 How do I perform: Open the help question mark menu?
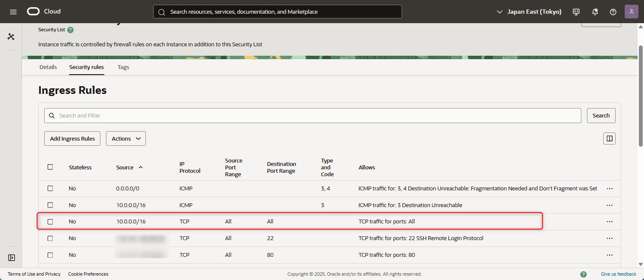(613, 12)
